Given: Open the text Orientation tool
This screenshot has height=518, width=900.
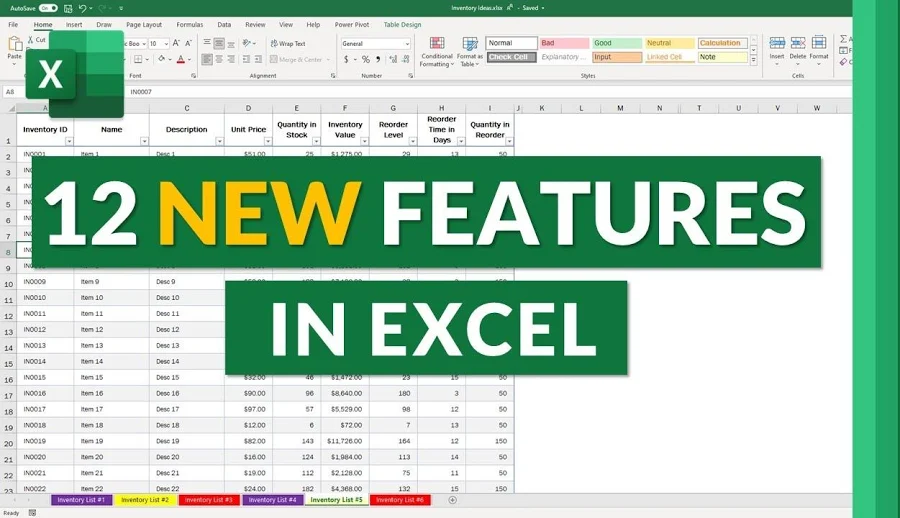Looking at the screenshot, I should pos(247,43).
